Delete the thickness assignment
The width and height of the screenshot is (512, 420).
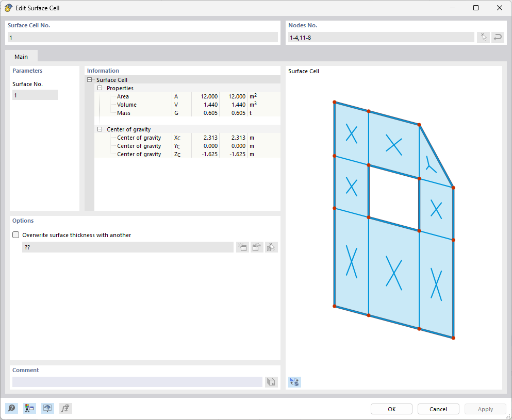(270, 247)
